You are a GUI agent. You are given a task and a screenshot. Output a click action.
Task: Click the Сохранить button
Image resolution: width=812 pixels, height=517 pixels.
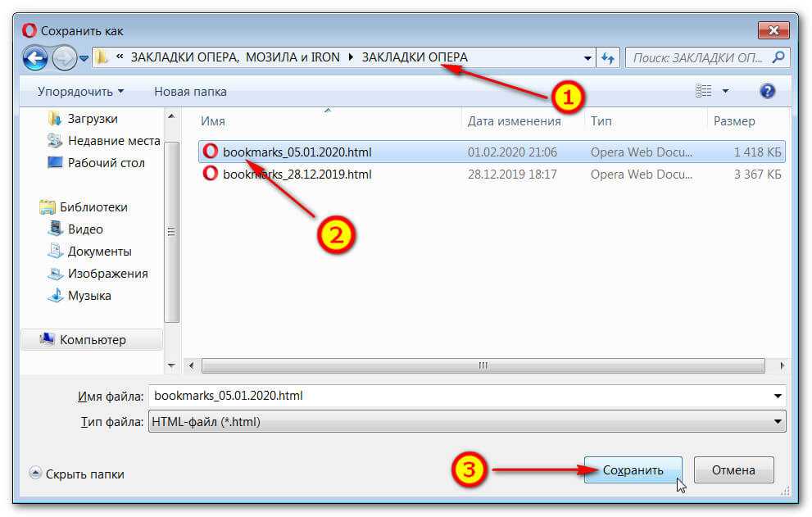coord(633,470)
